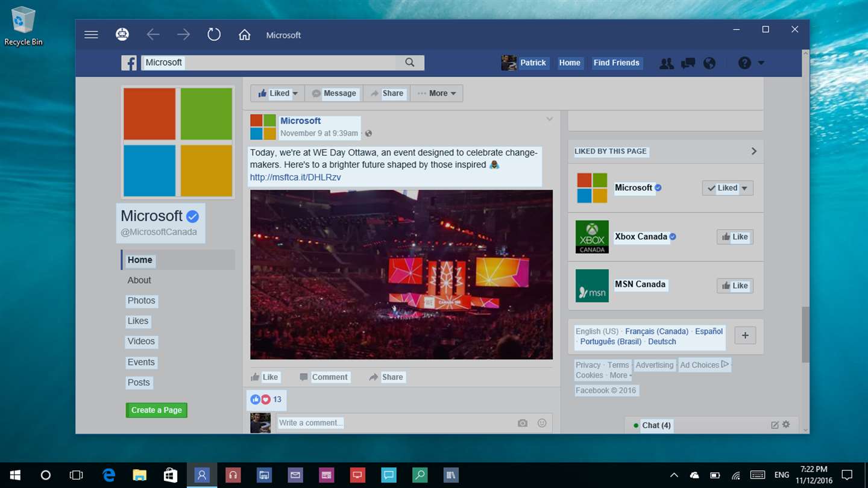Click the reactions icons next to 13
This screenshot has width=868, height=488.
click(260, 399)
